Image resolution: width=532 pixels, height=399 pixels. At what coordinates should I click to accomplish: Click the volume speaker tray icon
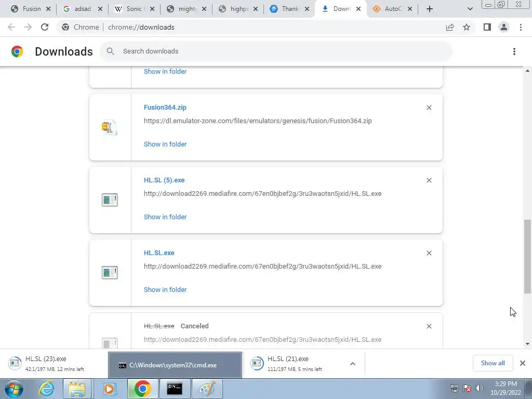480,388
